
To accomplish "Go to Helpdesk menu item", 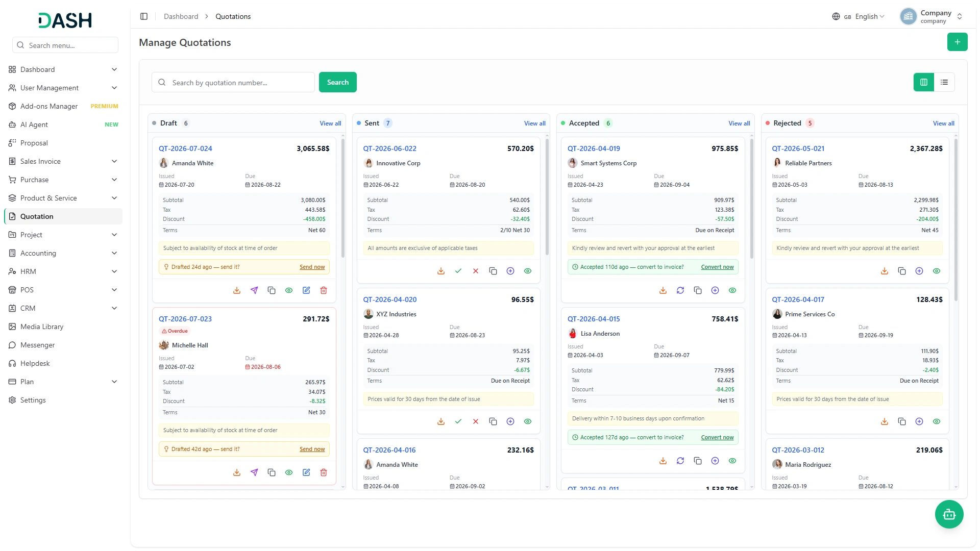I will (63, 363).
